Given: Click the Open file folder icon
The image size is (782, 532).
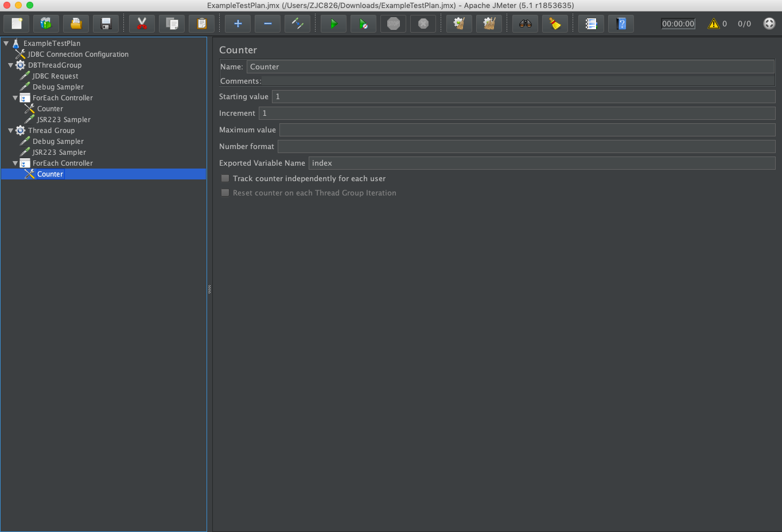Looking at the screenshot, I should pyautogui.click(x=76, y=24).
